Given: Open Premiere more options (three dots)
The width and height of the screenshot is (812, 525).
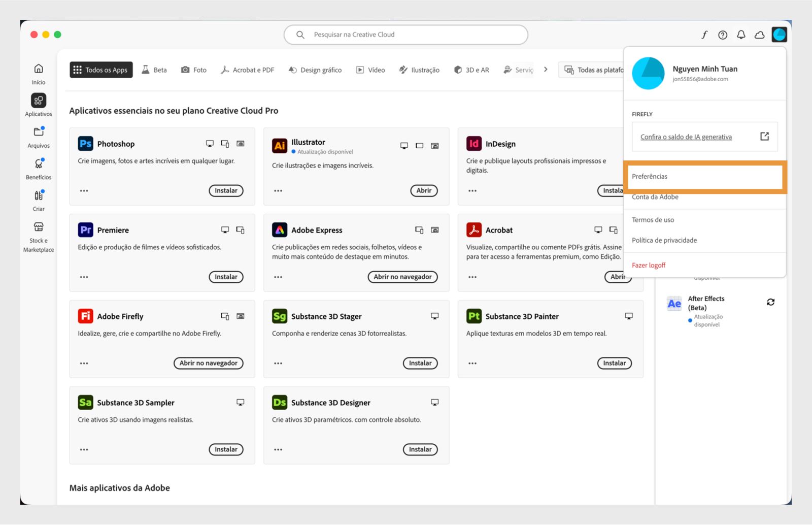Looking at the screenshot, I should [x=84, y=277].
